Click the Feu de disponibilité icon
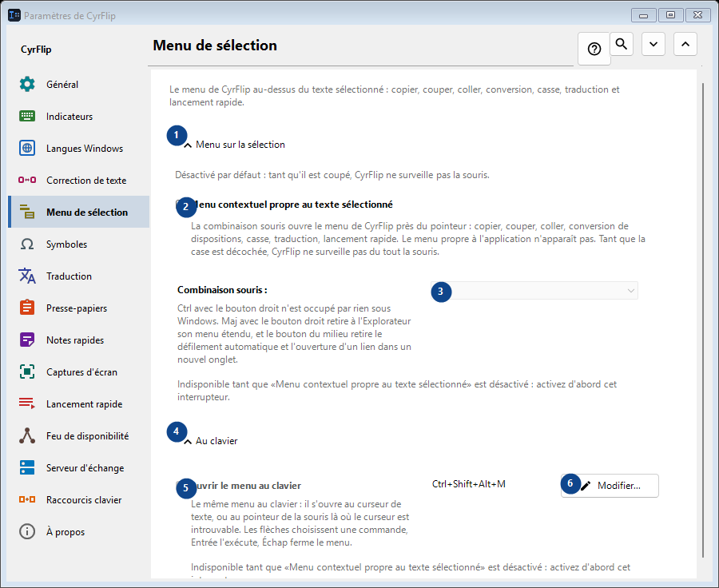Screen dimensions: 719x588 point(27,435)
